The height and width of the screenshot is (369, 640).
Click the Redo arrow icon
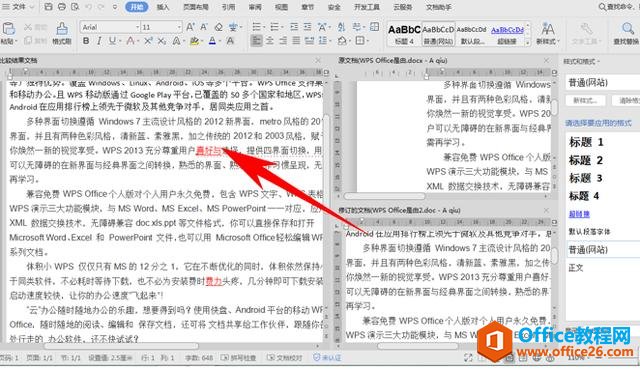pos(101,7)
